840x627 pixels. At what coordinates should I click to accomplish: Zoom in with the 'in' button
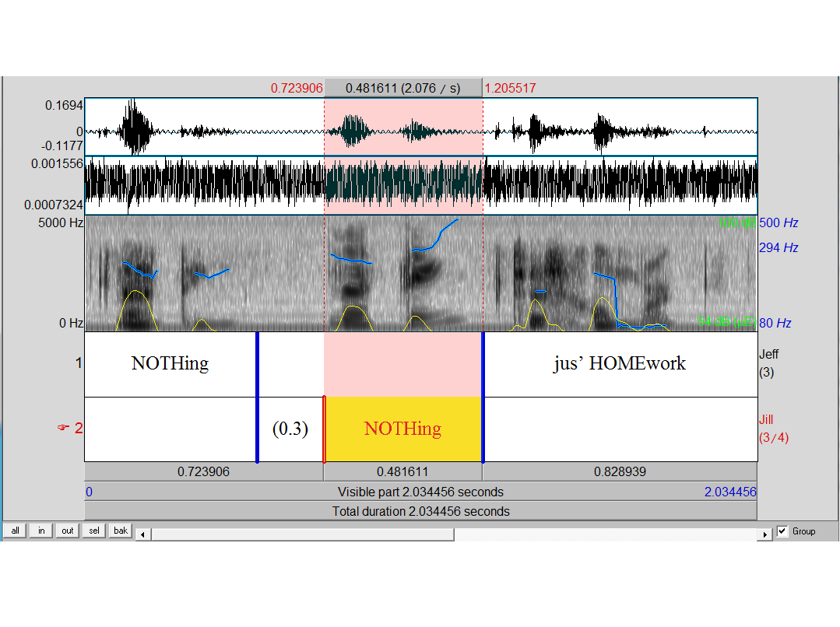(41, 531)
